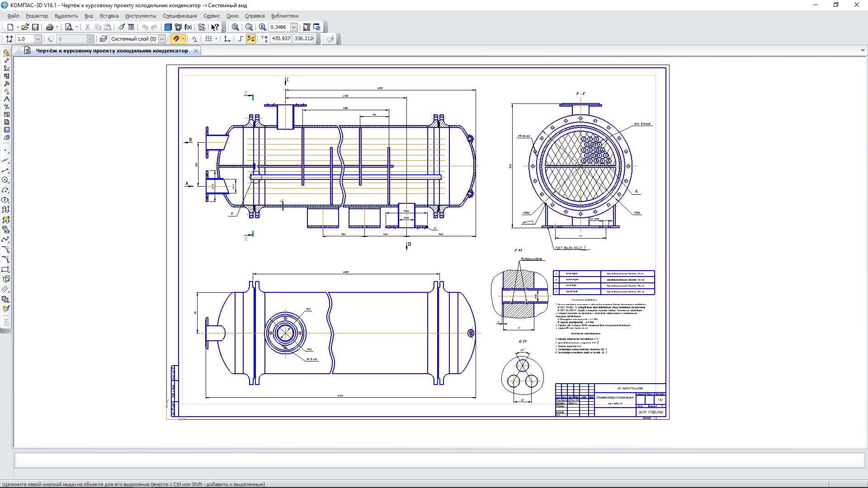Open the Библиотеки menu
Image resolution: width=868 pixels, height=488 pixels.
tap(285, 16)
